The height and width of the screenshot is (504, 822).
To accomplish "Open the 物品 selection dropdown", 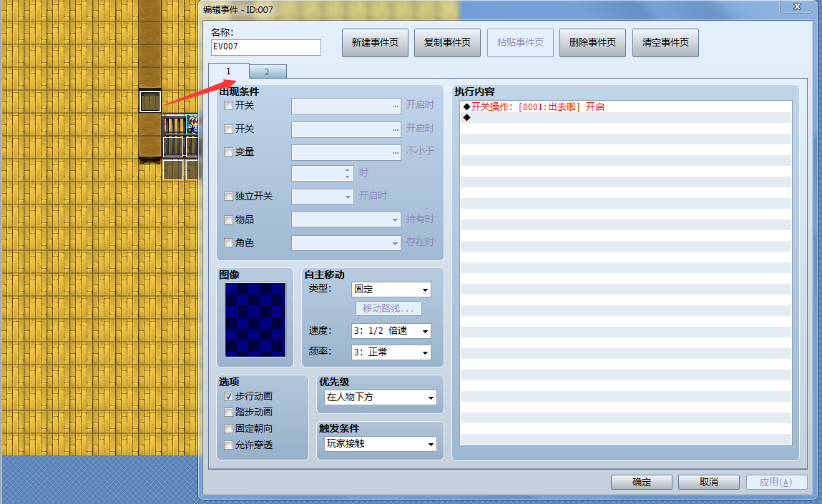I will 346,219.
